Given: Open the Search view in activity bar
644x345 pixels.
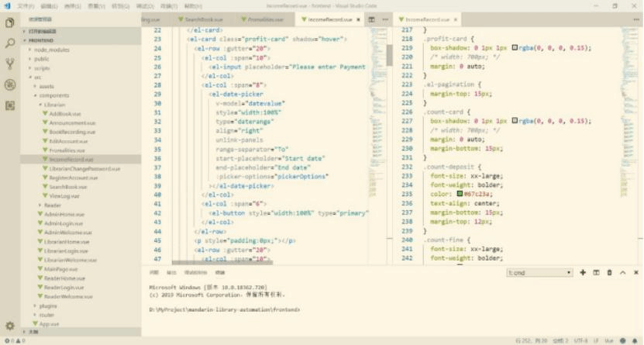Looking at the screenshot, I should click(10, 43).
